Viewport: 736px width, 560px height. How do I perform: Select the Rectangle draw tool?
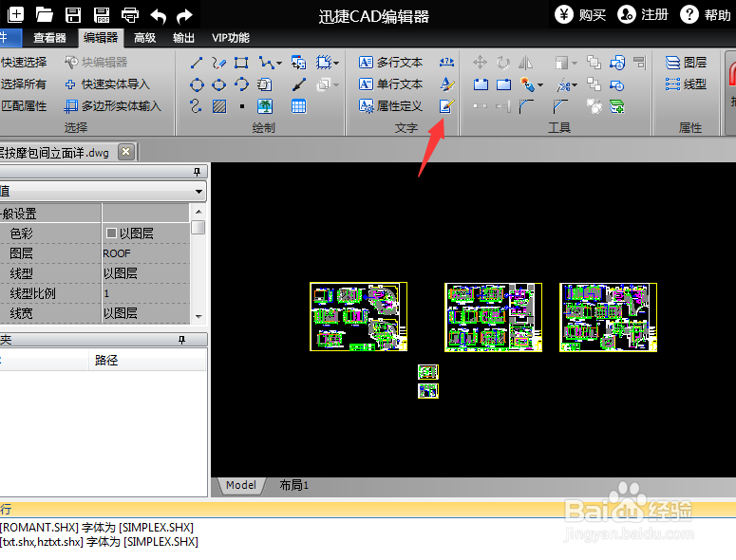pos(241,63)
